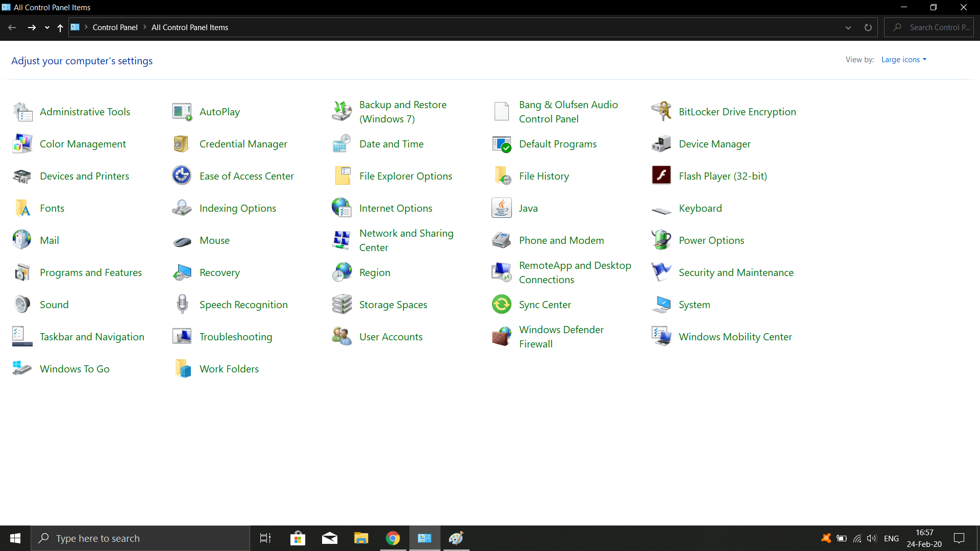
Task: Click Bang & Olufsen Audio Control Panel
Action: tap(569, 112)
